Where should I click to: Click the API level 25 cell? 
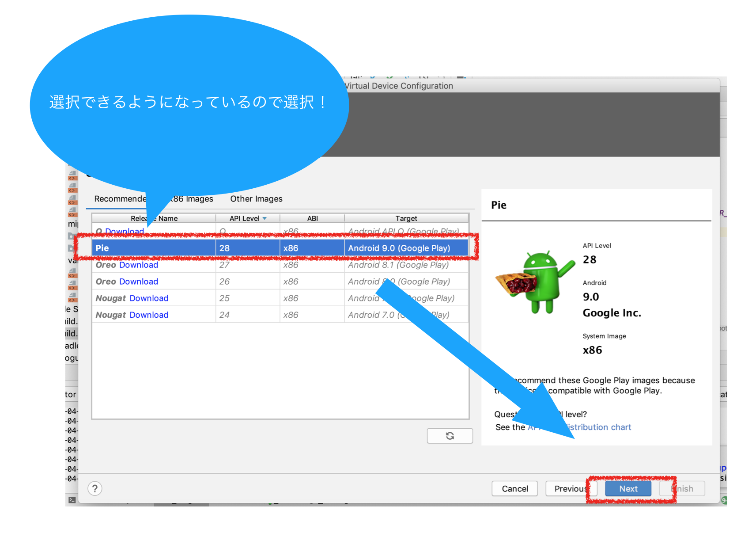[x=248, y=298]
